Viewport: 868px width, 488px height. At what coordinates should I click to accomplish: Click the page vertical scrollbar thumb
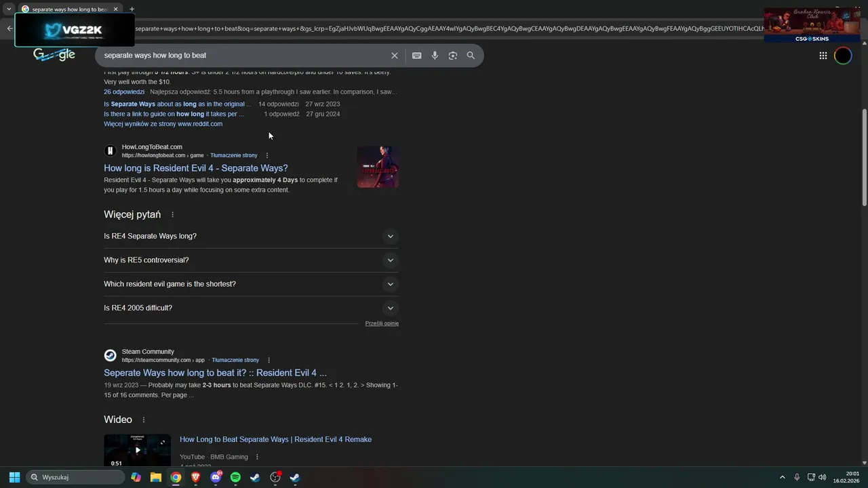864,157
